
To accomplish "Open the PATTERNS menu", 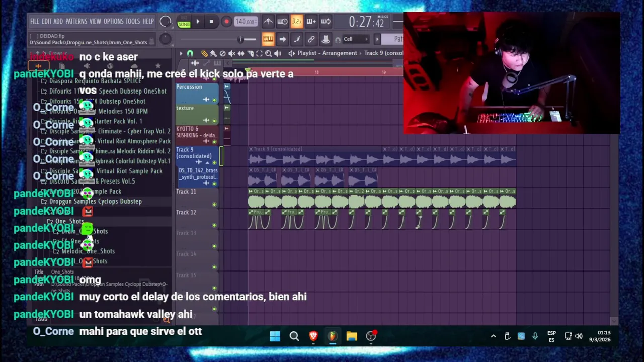I will coord(76,21).
